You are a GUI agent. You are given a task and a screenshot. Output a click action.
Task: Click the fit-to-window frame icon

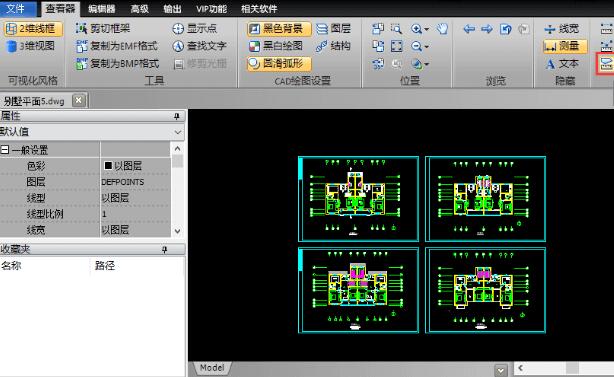coord(396,46)
